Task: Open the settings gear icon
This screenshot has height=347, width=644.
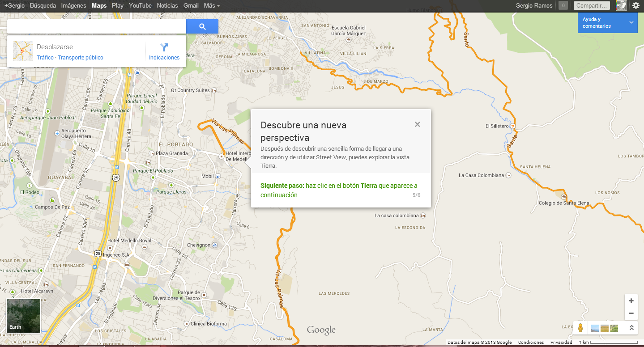Action: pyautogui.click(x=635, y=5)
